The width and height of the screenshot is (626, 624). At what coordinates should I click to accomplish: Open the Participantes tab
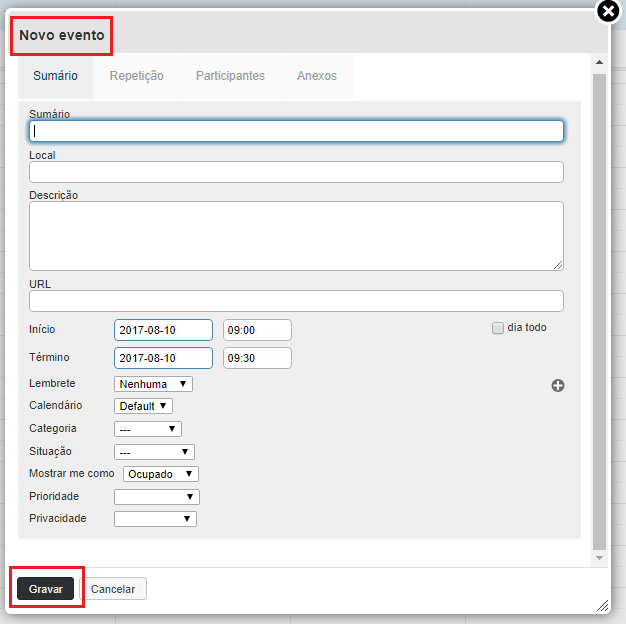[x=230, y=76]
